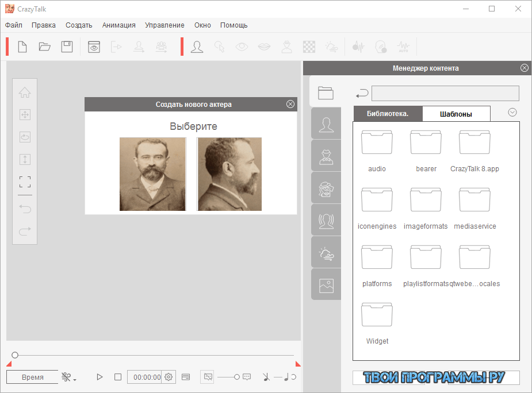Choose the front-facing portrait photo
This screenshot has height=393, width=532.
pyautogui.click(x=152, y=174)
